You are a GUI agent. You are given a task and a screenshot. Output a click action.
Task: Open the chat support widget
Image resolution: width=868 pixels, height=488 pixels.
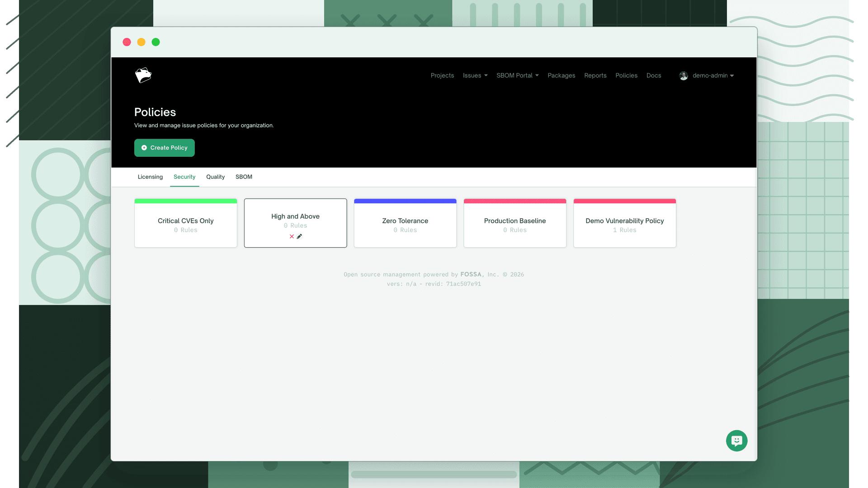pyautogui.click(x=736, y=441)
